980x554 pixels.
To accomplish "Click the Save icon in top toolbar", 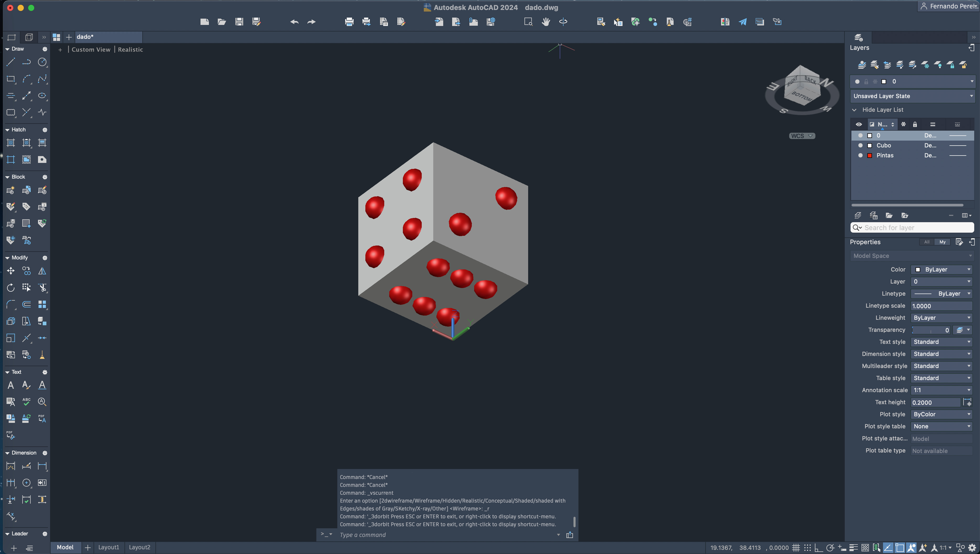I will (x=239, y=22).
